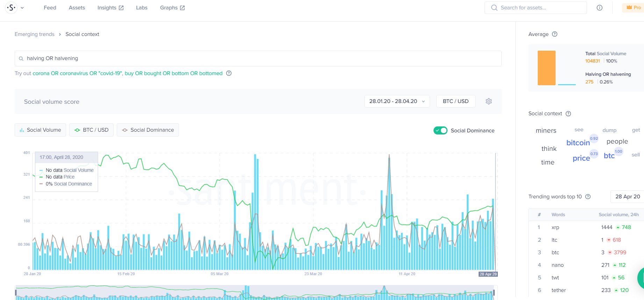
Task: Select the word 'dump' in word cloud
Action: coord(609,130)
